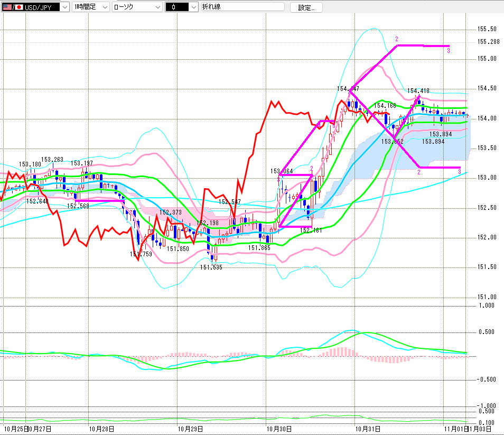The width and height of the screenshot is (504, 435).
Task: Click the 152.161 price annotation
Action: 311,230
